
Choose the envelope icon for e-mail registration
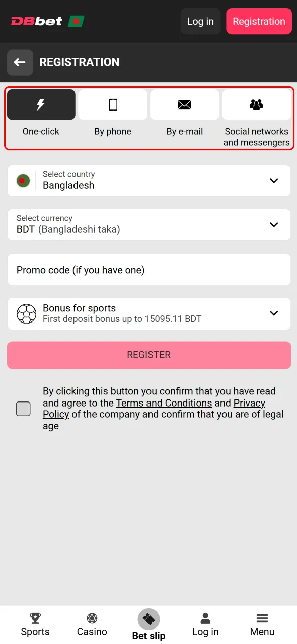(x=185, y=104)
